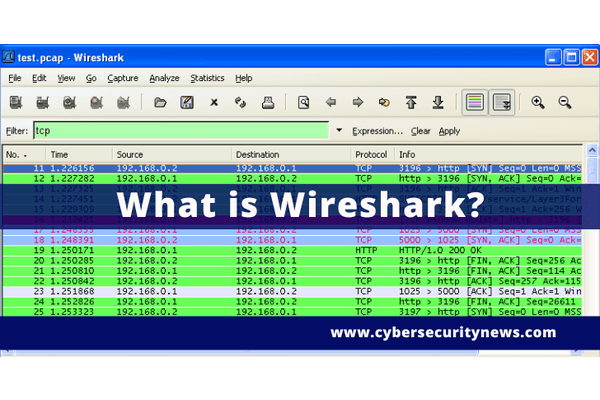
Task: Sort by the Time column header
Action: tap(79, 155)
